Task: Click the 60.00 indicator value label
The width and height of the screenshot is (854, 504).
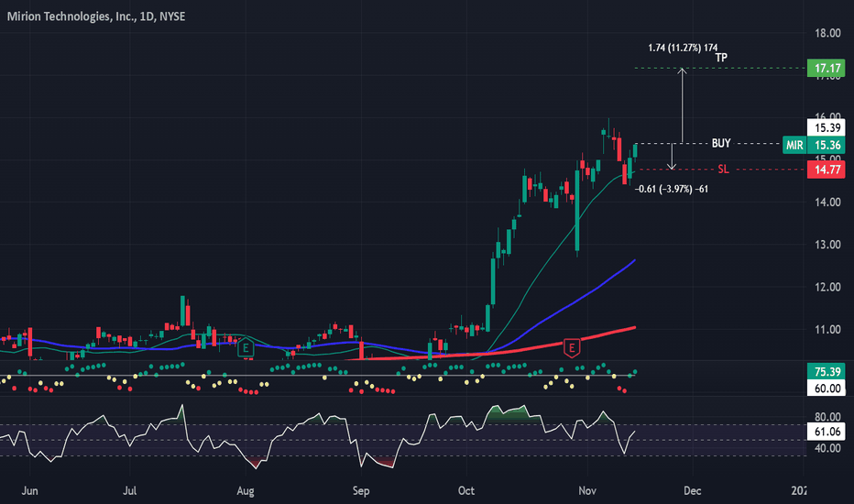Action: coord(827,389)
